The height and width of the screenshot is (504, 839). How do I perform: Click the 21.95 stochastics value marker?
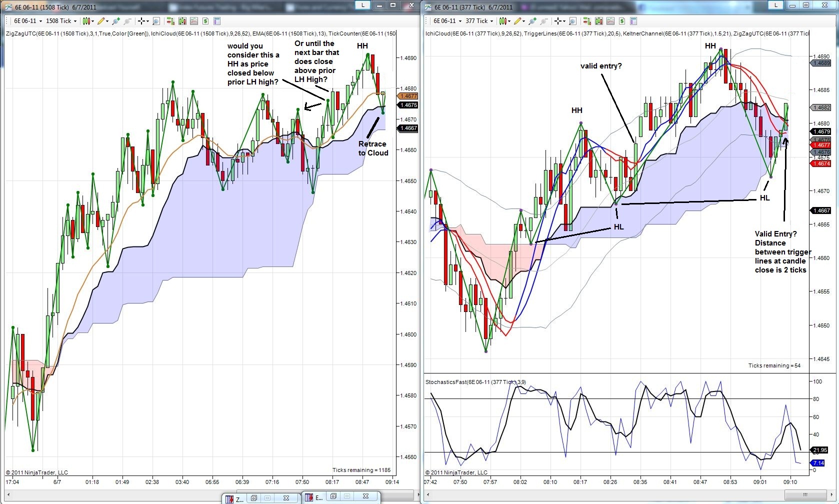coord(819,450)
